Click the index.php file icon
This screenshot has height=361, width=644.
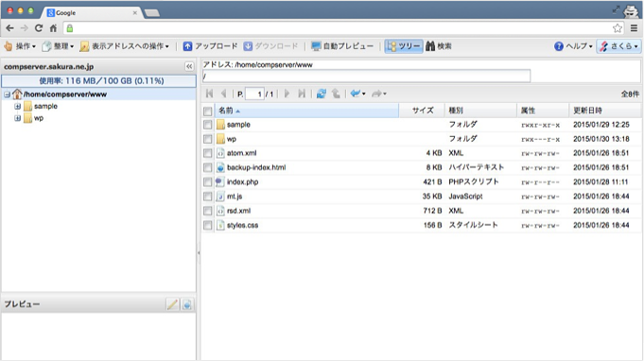tap(220, 181)
